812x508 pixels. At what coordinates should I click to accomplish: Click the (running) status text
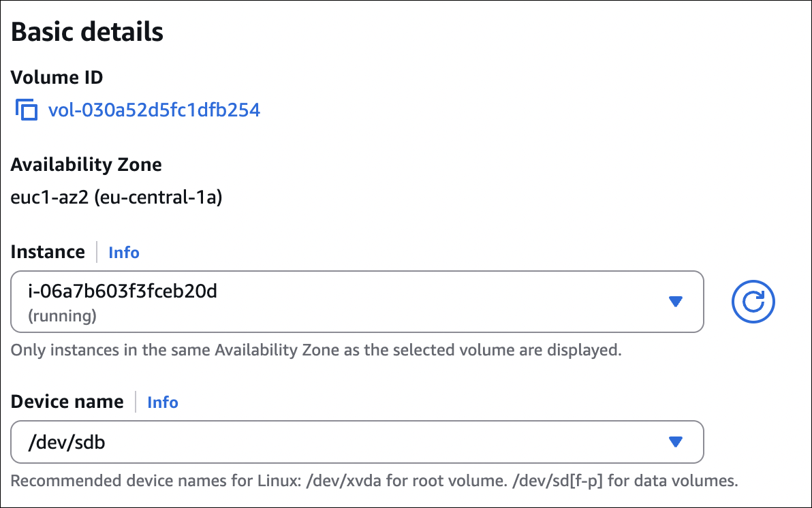tap(62, 316)
